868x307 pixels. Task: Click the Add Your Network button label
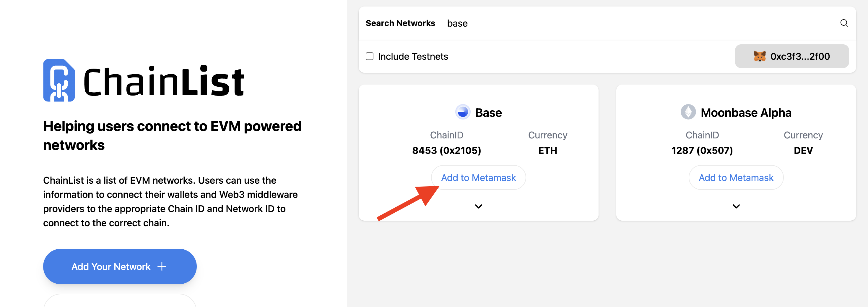pos(111,266)
